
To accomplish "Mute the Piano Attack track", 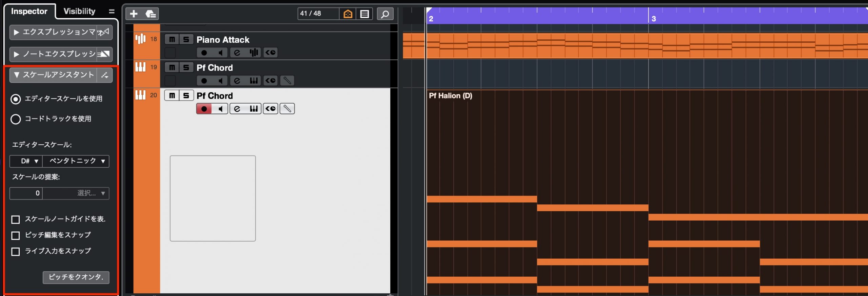I will pyautogui.click(x=172, y=39).
